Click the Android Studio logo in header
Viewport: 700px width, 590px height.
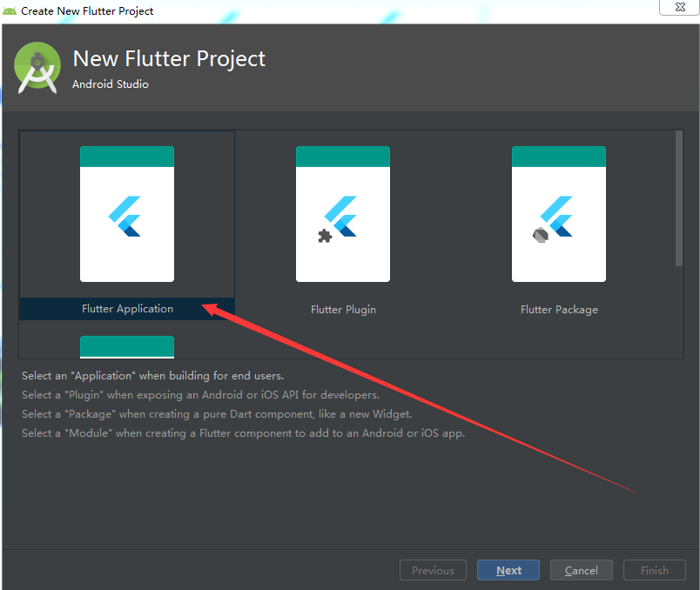coord(37,68)
